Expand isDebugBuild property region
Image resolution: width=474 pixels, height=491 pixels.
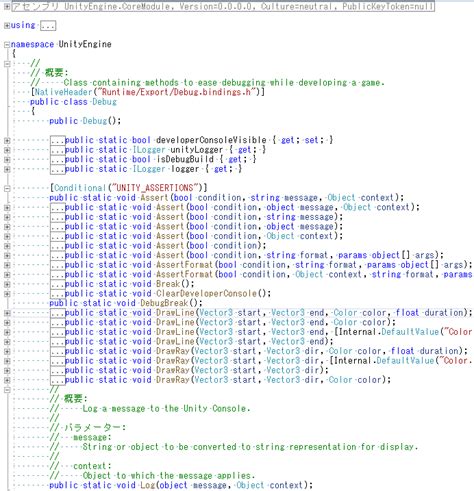[x=7, y=160]
